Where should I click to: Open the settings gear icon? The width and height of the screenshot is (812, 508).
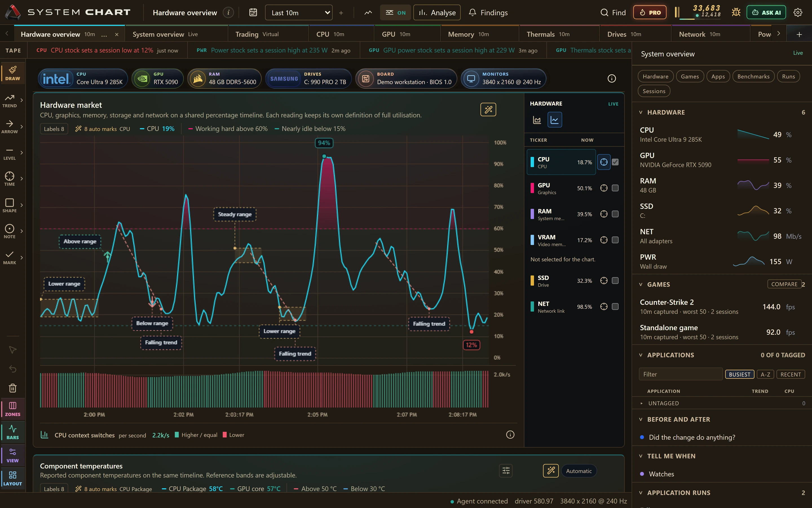(798, 12)
